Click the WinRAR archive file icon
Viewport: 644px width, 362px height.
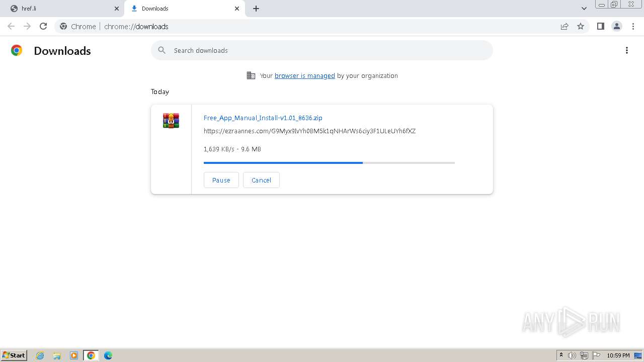pos(171,121)
